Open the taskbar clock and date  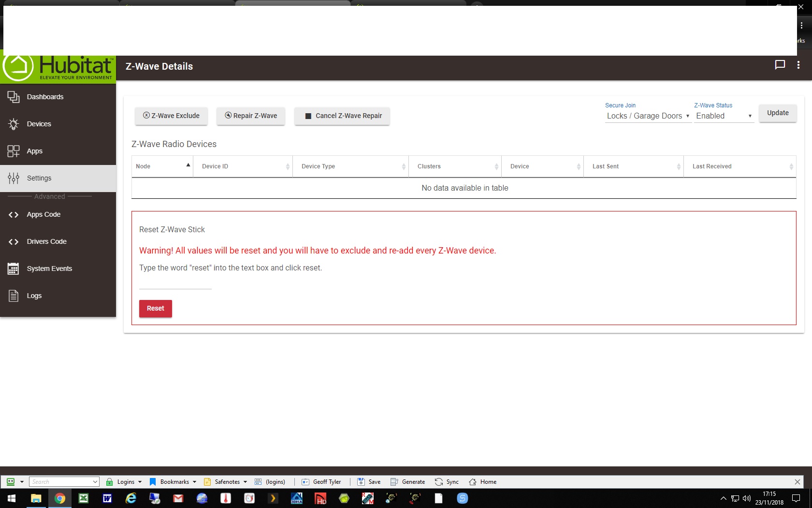(x=769, y=498)
